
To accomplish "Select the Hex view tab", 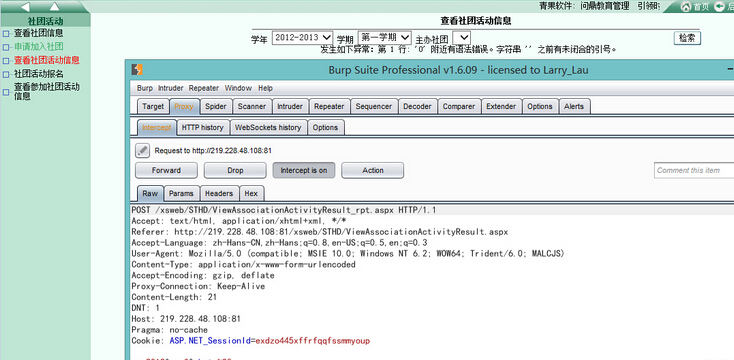I will (251, 193).
